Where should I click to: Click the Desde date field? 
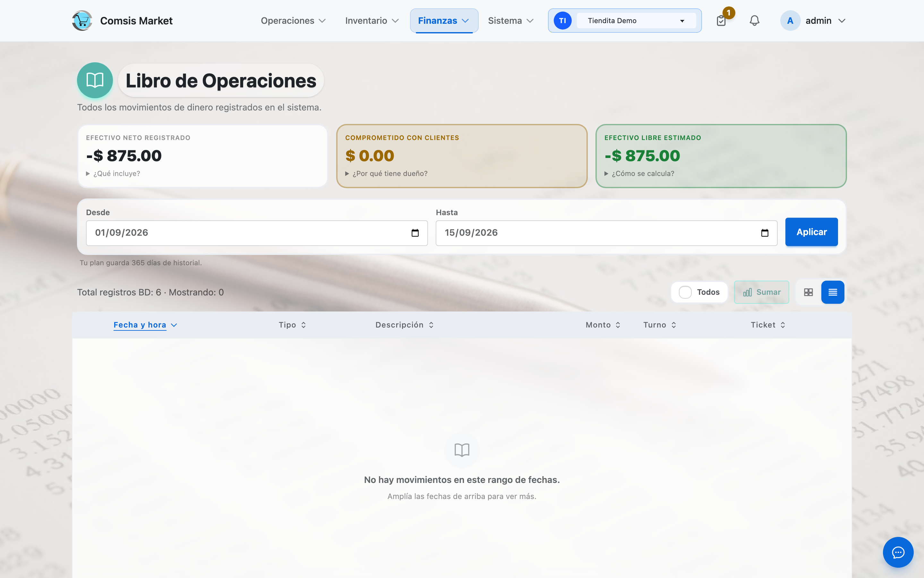(x=257, y=233)
